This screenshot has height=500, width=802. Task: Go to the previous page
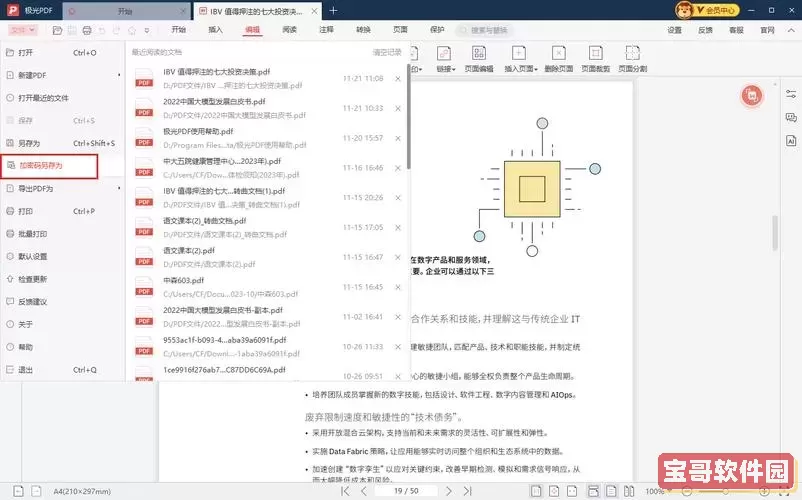(x=364, y=491)
